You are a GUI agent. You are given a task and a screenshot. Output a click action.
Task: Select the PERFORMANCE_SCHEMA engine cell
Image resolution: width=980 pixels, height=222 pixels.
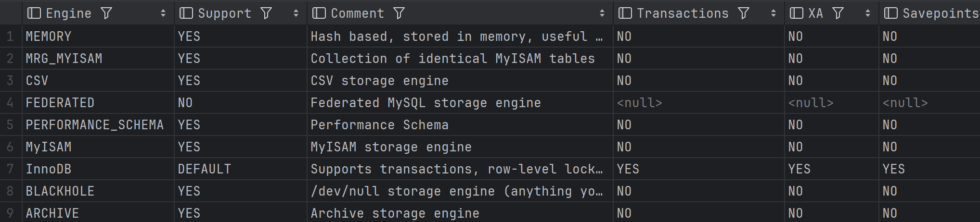[98, 125]
